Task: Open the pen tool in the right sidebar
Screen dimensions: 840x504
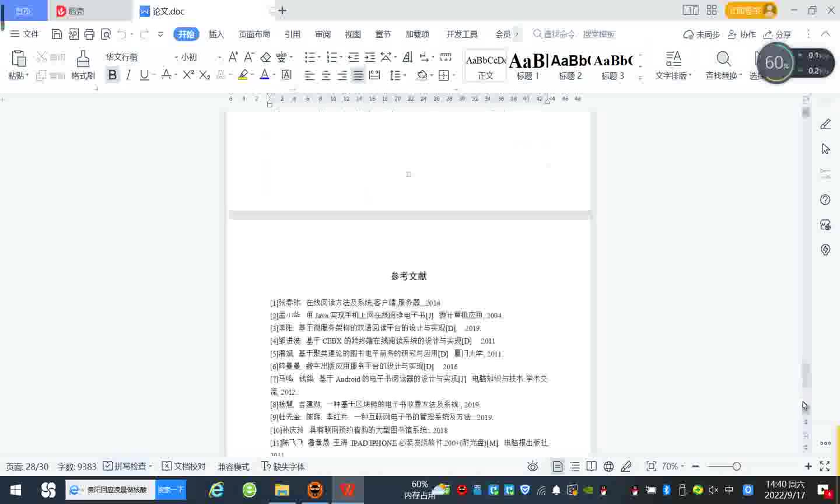Action: click(x=825, y=124)
